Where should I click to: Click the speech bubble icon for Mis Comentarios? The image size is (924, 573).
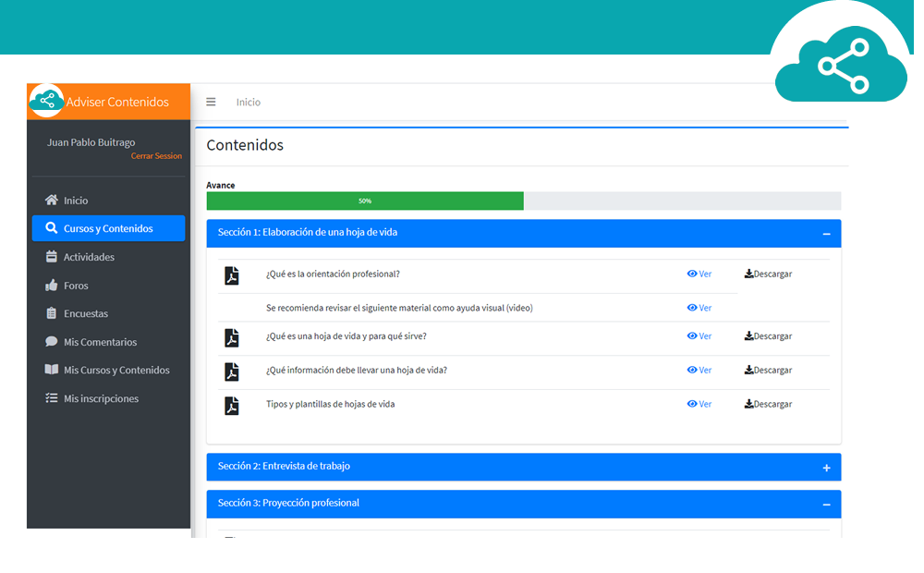pyautogui.click(x=52, y=342)
